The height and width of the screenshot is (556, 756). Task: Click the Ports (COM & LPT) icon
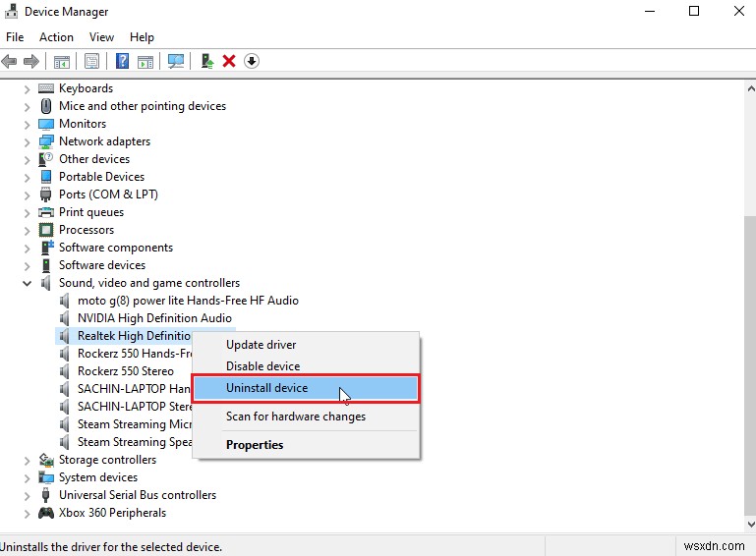click(46, 195)
